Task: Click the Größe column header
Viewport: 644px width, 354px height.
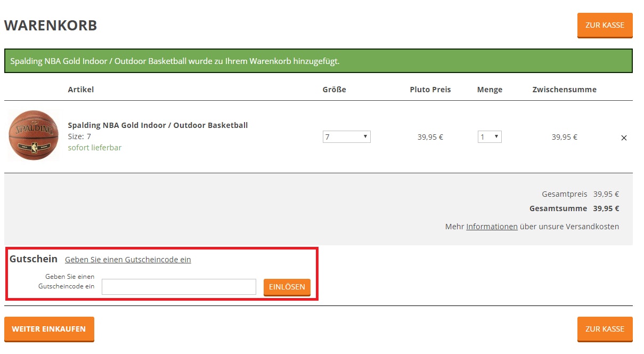Action: 335,90
